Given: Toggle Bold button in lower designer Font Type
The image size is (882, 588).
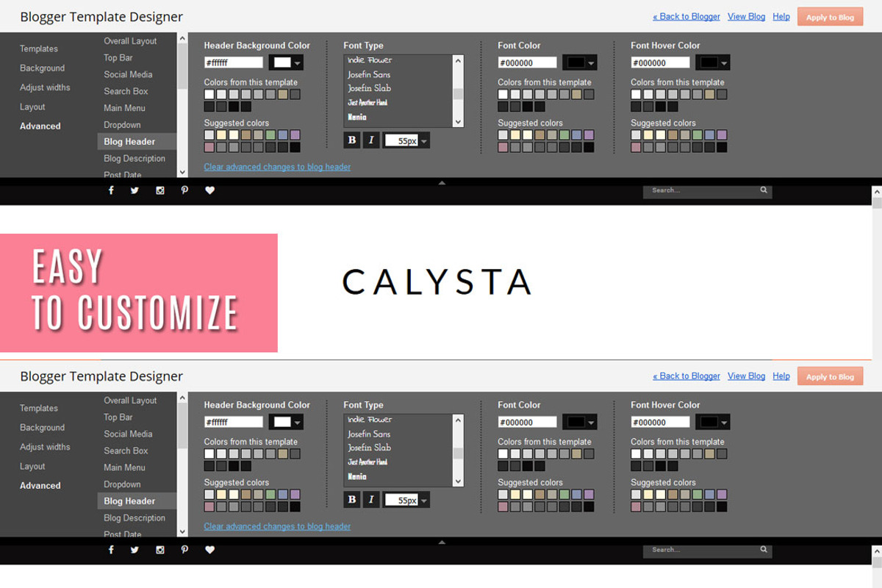Looking at the screenshot, I should 352,500.
